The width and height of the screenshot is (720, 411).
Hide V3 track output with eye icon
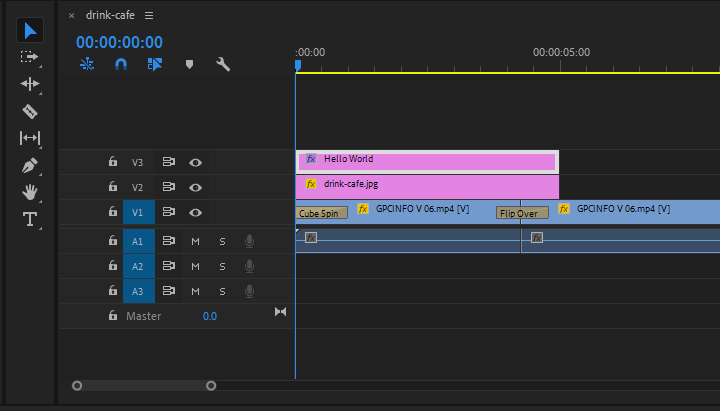pyautogui.click(x=195, y=163)
